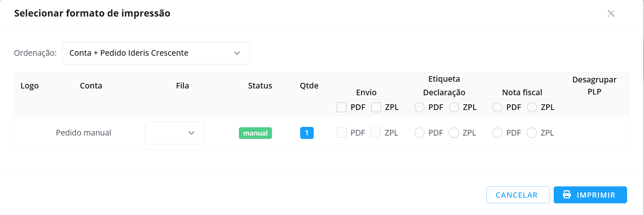Close the print format dialog with X
Viewport: 644px width, 215px height.
[x=611, y=14]
